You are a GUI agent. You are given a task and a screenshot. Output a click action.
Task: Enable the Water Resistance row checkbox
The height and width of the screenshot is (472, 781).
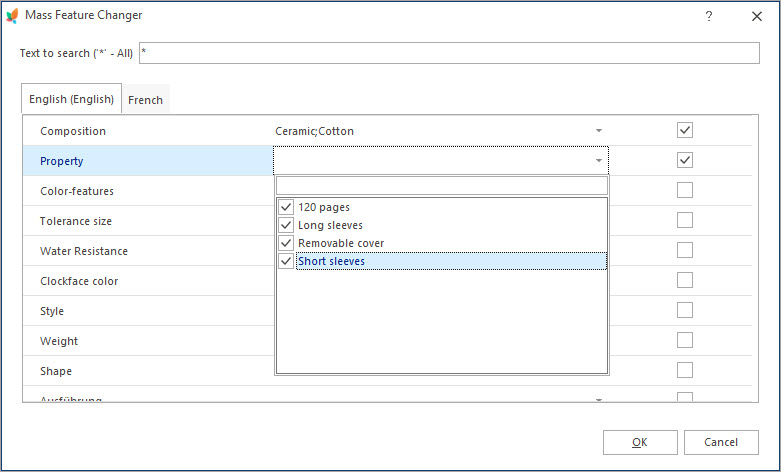685,250
